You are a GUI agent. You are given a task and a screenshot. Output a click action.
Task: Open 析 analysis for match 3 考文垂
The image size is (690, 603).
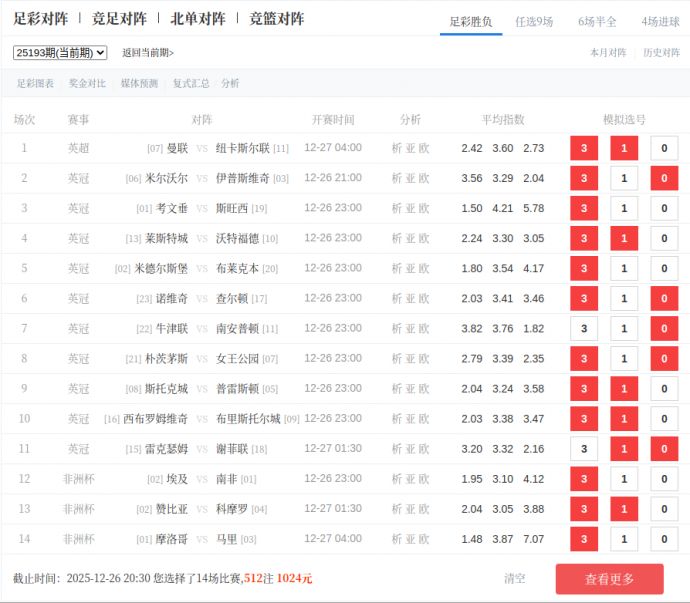click(x=396, y=209)
